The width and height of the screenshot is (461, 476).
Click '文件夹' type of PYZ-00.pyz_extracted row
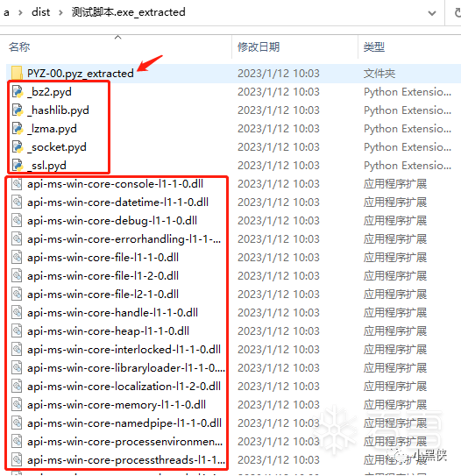(x=379, y=73)
